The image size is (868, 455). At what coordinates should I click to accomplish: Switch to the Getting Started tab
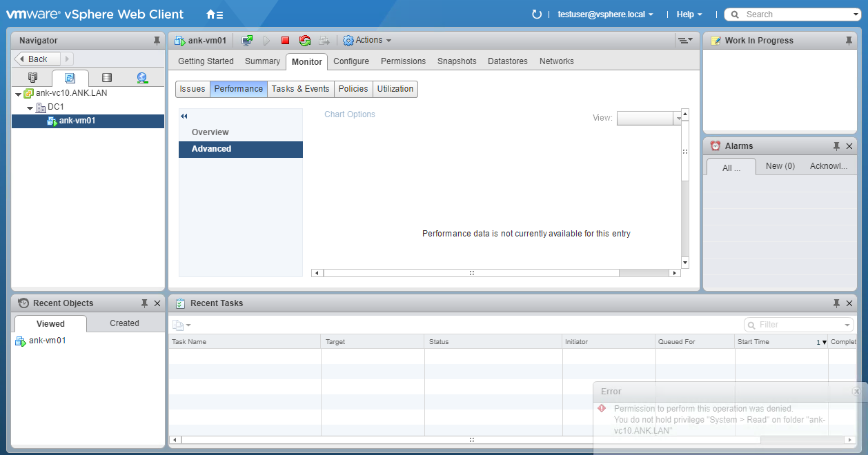pos(206,61)
